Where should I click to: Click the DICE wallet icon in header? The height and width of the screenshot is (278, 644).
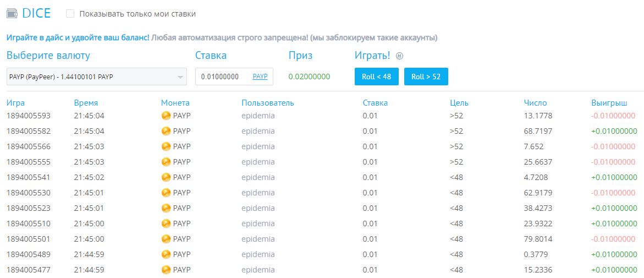click(12, 14)
